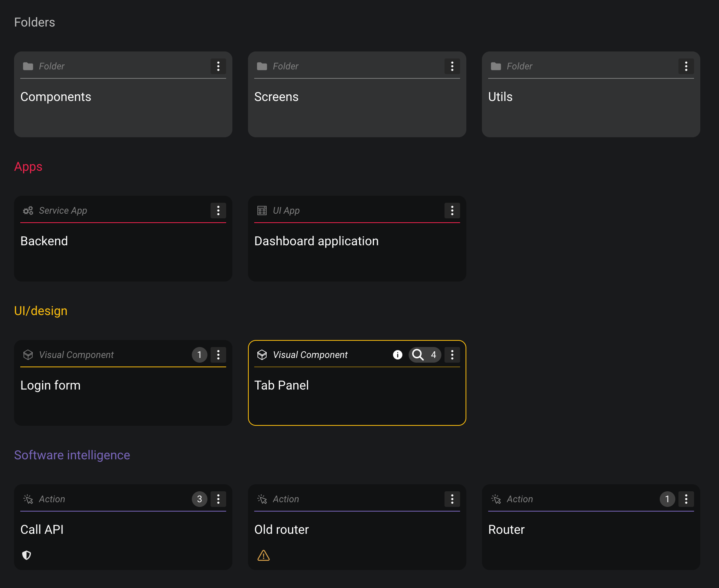Click the folder icon on the Utils card
Image resolution: width=719 pixels, height=588 pixels.
(x=496, y=66)
